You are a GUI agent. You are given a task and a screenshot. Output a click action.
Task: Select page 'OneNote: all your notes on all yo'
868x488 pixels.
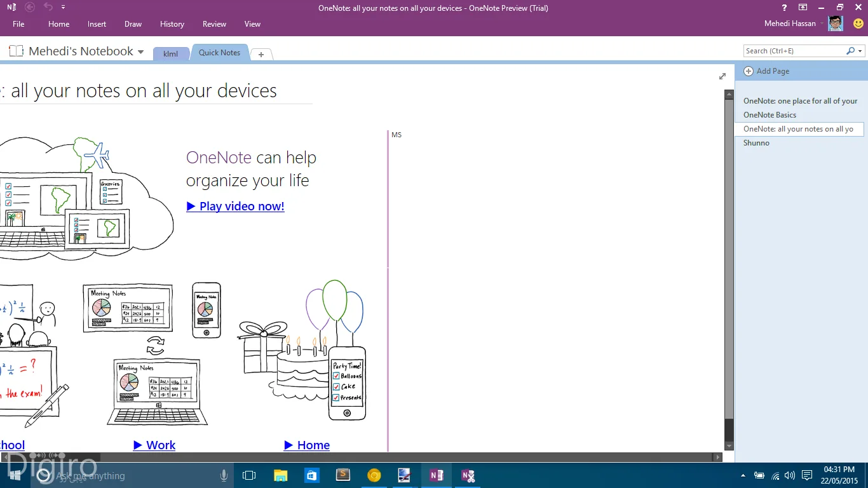pyautogui.click(x=799, y=129)
